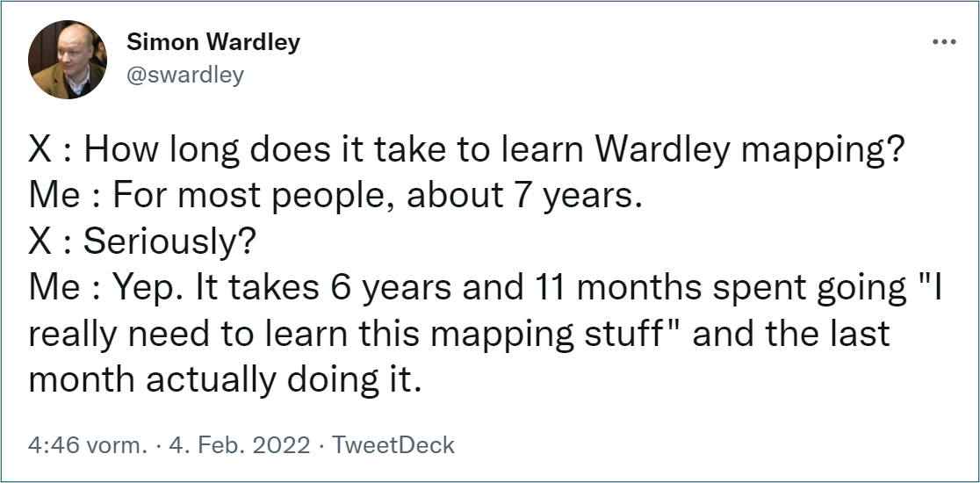This screenshot has height=483, width=980.
Task: Click the line starting 'Me : Yep. It takes'
Action: click(485, 288)
